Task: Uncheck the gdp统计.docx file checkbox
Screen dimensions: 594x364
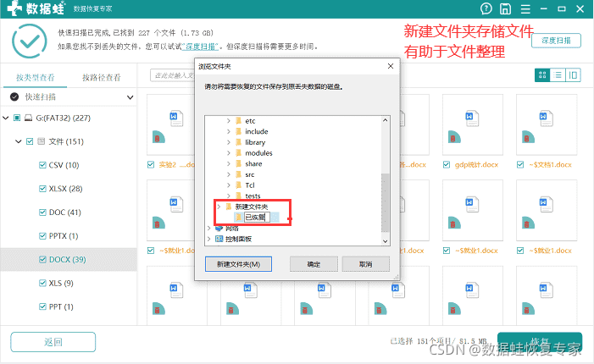Action: [x=447, y=164]
